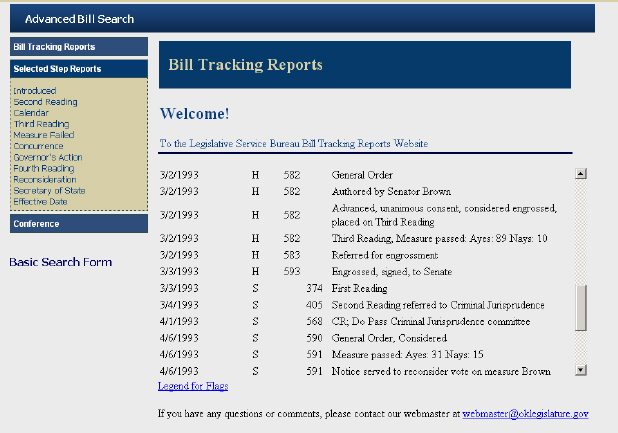This screenshot has height=433, width=618.
Task: Open the Conference menu item
Action: [x=79, y=224]
